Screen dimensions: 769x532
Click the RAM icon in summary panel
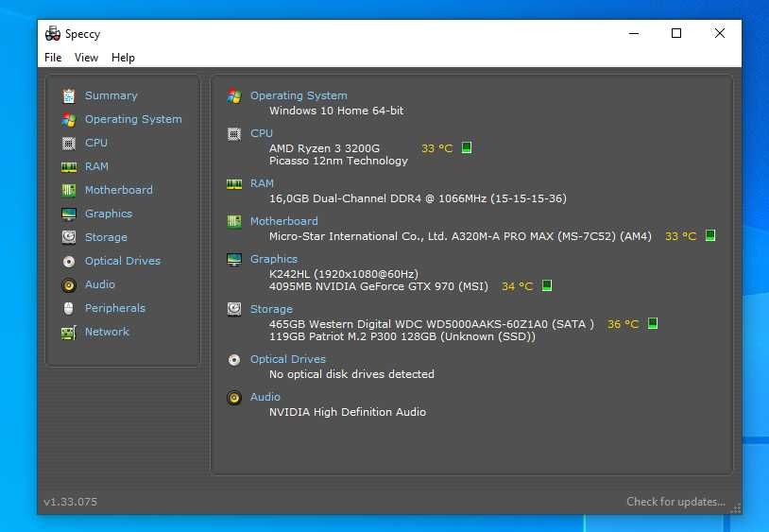pos(234,184)
